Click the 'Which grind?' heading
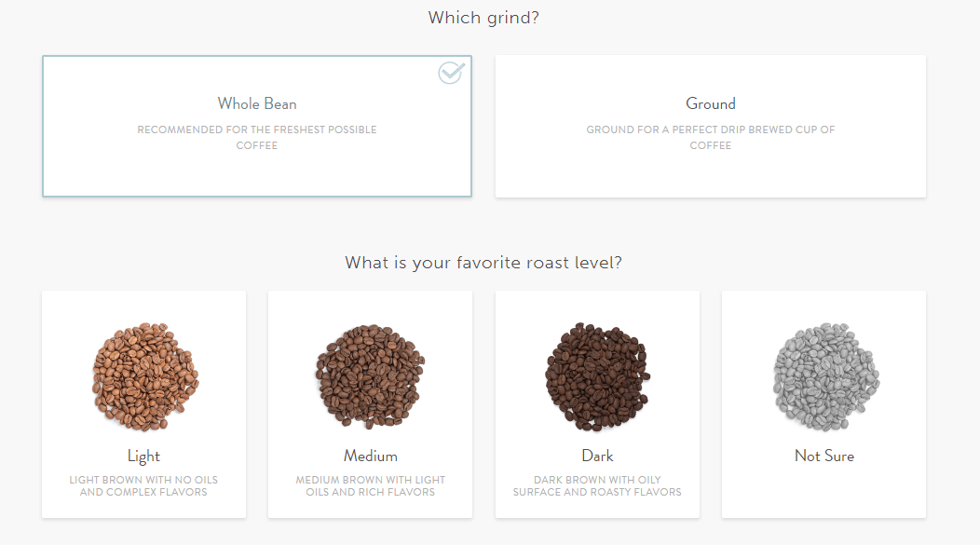 (483, 18)
